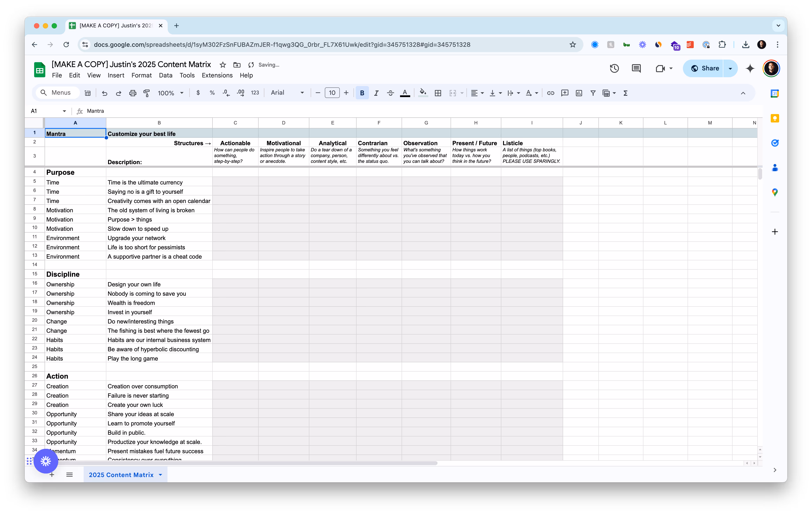
Task: Click the insert link icon
Action: (550, 93)
